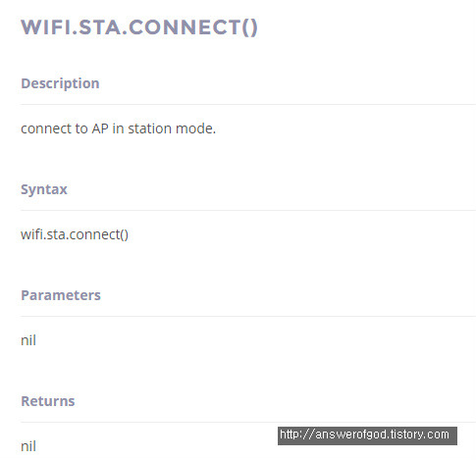Select the Parameters section heading
476x460 pixels.
click(x=61, y=295)
